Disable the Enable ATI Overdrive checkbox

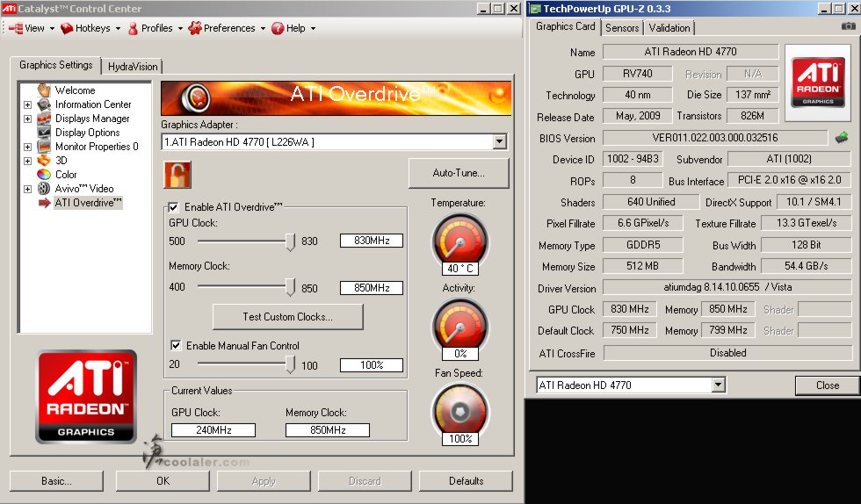[174, 207]
